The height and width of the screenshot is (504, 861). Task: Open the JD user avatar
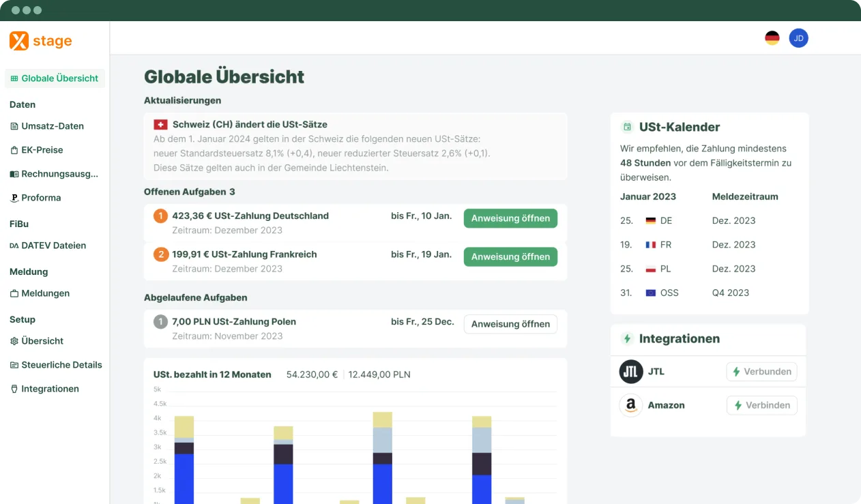pyautogui.click(x=799, y=38)
